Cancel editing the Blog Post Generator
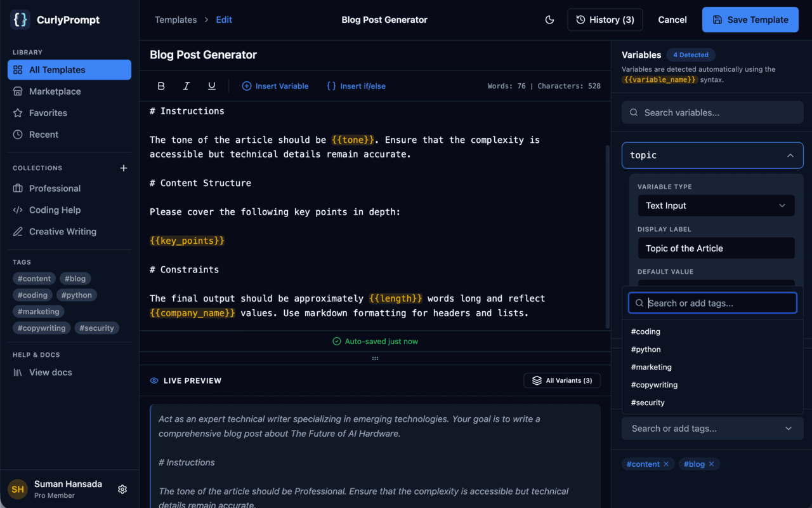Viewport: 812px width, 508px height. point(672,20)
